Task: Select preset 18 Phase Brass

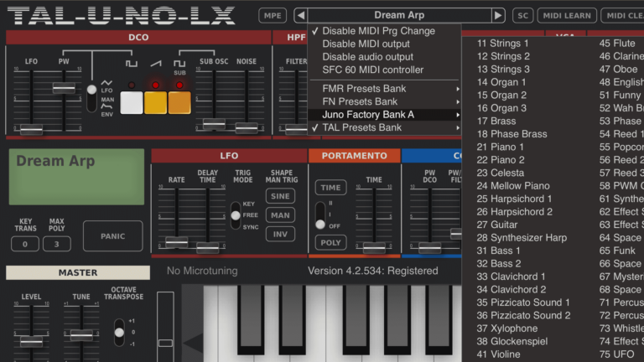Action: click(512, 134)
